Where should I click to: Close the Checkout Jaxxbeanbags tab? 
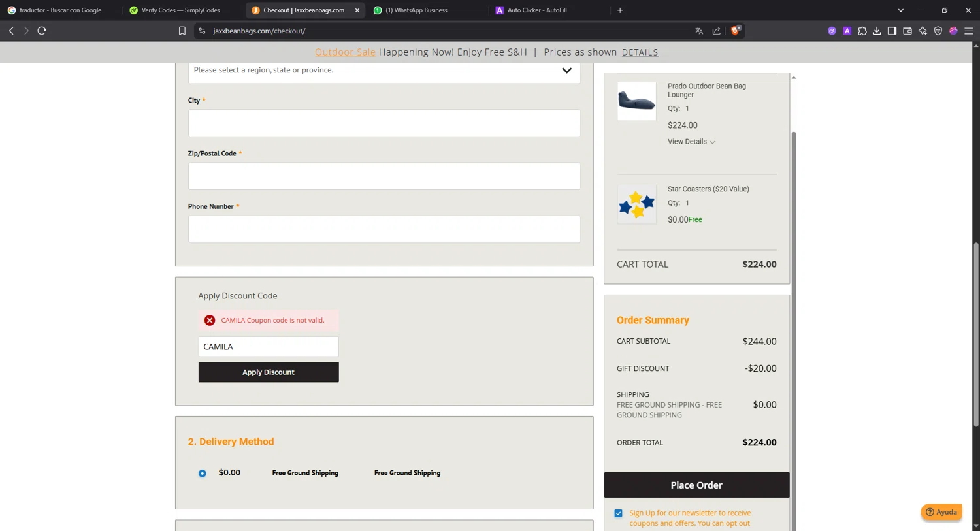point(357,10)
